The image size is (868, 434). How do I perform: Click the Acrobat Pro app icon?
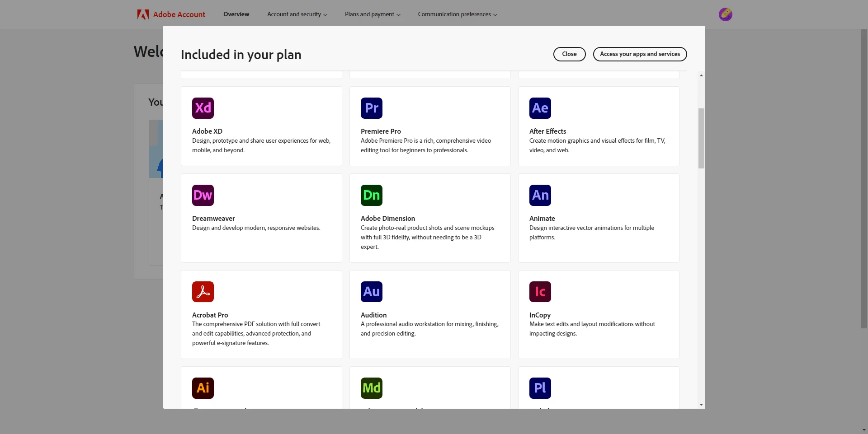click(203, 292)
